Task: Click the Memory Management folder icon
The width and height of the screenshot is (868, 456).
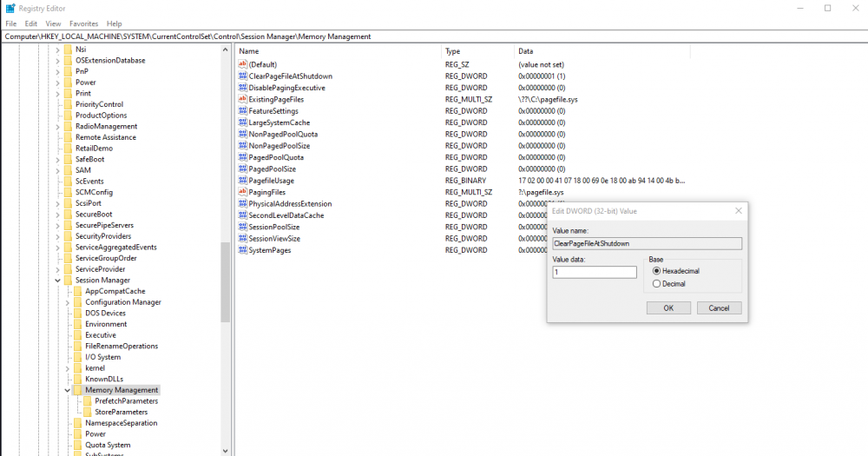Action: 77,390
